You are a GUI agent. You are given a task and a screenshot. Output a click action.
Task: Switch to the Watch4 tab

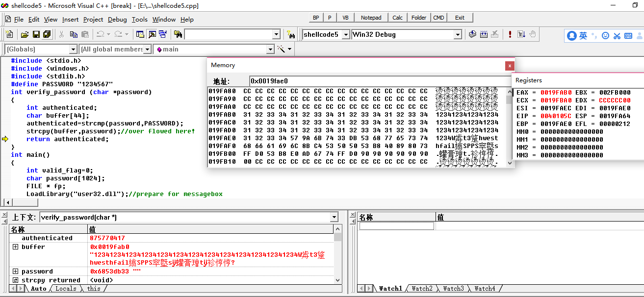[485, 289]
